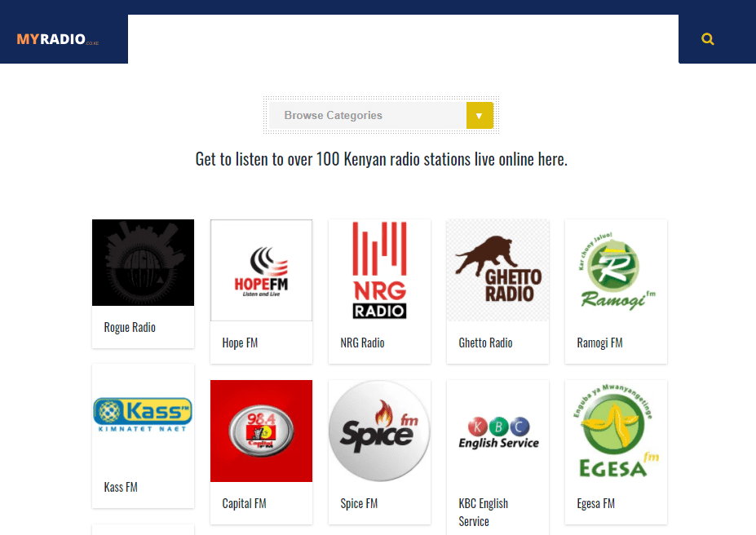Open the MyRadio home logo
The height and width of the screenshot is (535, 756).
point(57,39)
